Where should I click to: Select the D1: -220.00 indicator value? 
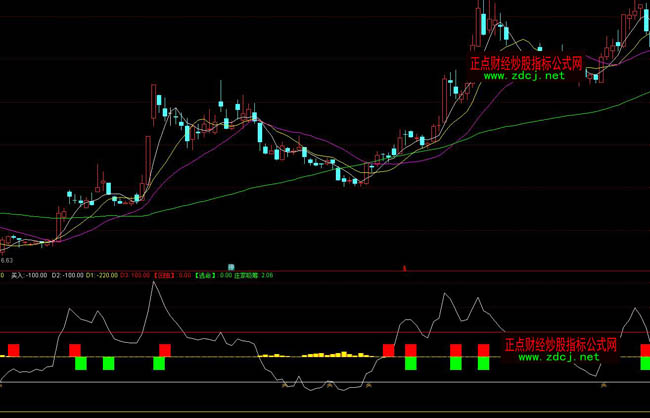(x=102, y=274)
